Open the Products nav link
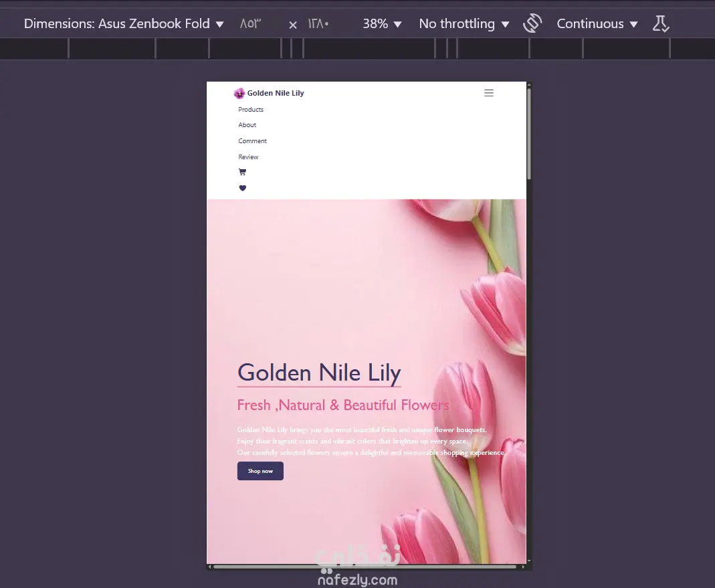Image resolution: width=715 pixels, height=588 pixels. click(251, 110)
